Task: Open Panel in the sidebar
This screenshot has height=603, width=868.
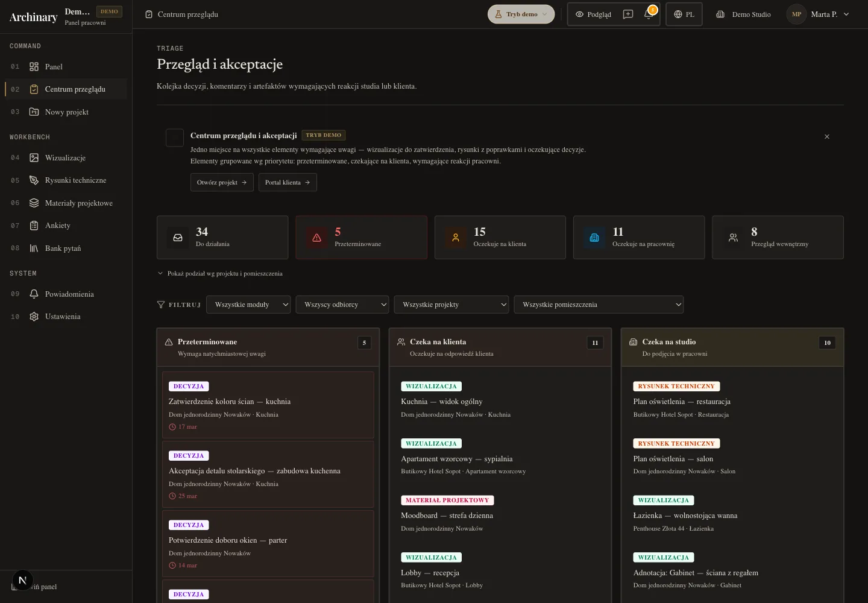Action: [x=66, y=67]
